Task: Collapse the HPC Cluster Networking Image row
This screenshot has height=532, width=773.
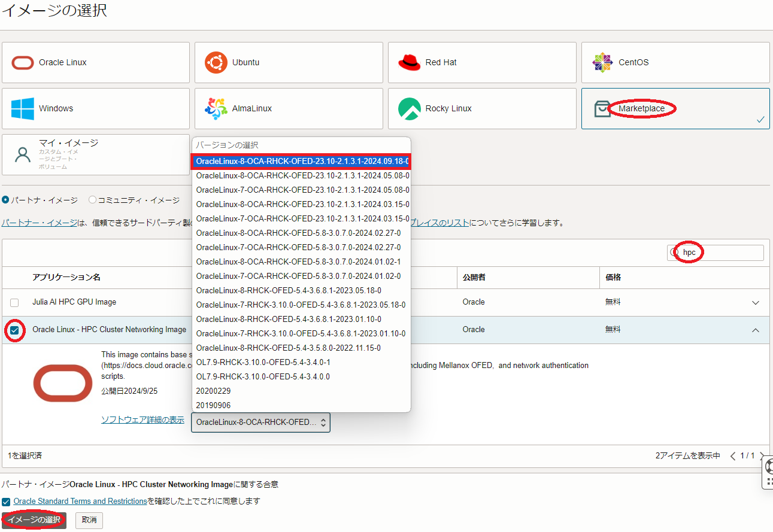Action: click(756, 330)
